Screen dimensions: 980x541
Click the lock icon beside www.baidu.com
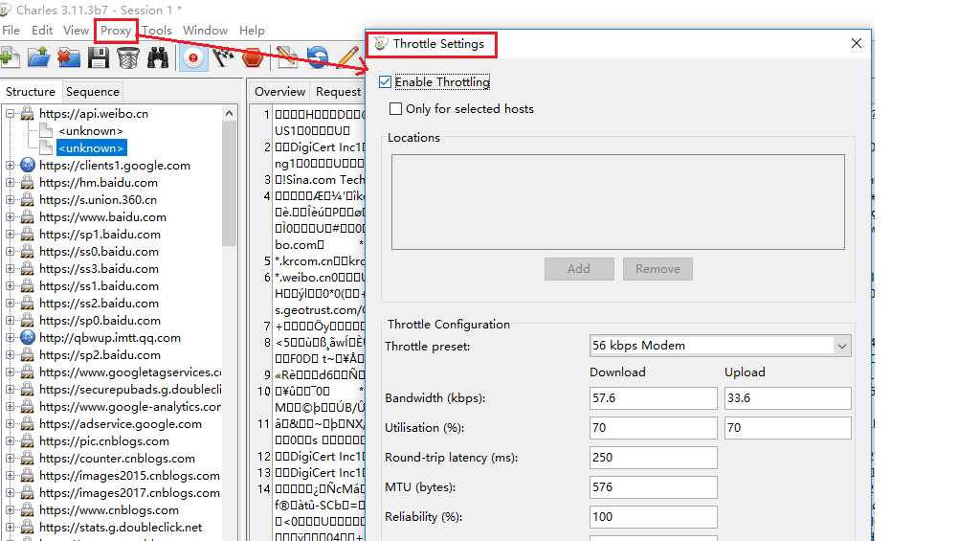click(x=28, y=217)
